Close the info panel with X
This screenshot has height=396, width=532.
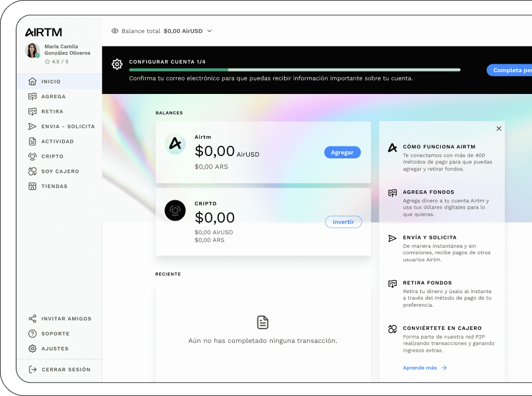[x=499, y=128]
